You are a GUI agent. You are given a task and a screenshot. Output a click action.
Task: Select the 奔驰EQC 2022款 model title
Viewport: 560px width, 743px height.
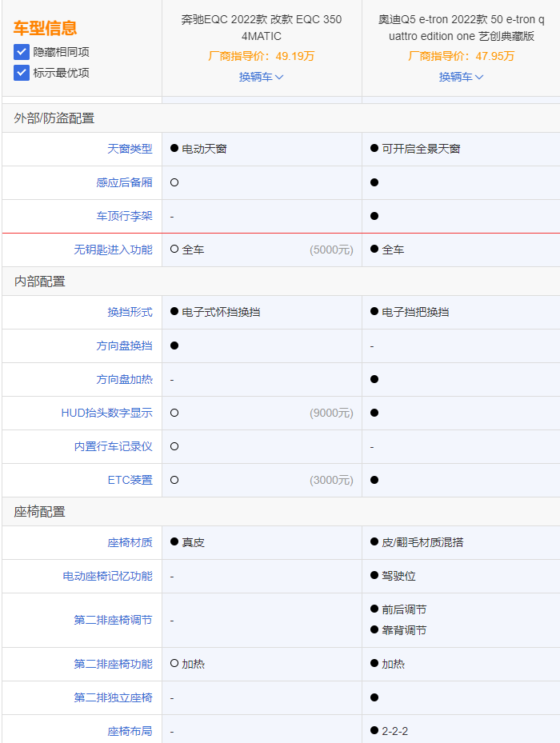click(x=262, y=28)
